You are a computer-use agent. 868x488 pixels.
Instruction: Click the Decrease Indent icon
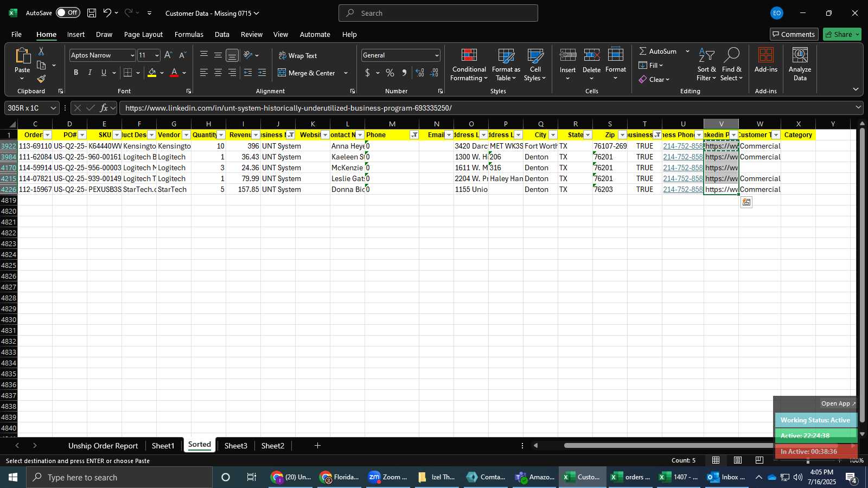pyautogui.click(x=248, y=73)
